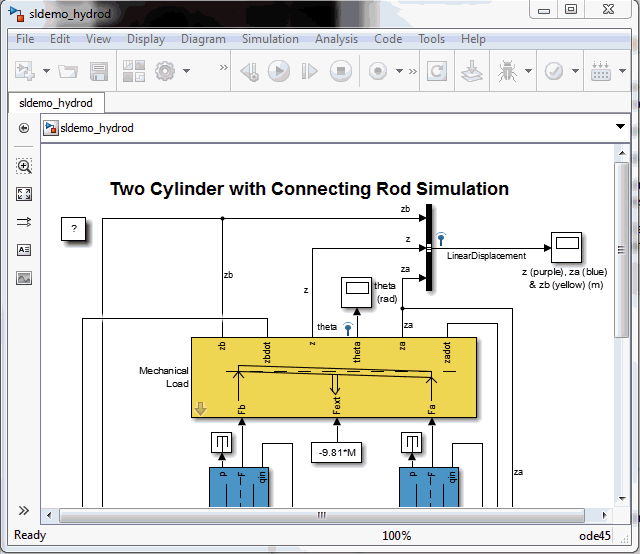Screen dimensions: 640x554
Task: Expand the hidden palette chevron at bottom-left
Action: [24, 510]
